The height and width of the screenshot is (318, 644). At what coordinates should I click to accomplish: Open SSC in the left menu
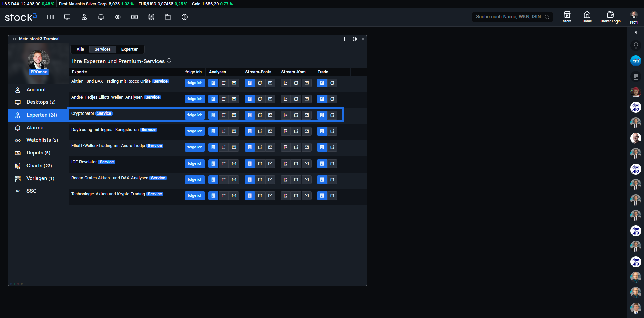pyautogui.click(x=38, y=191)
